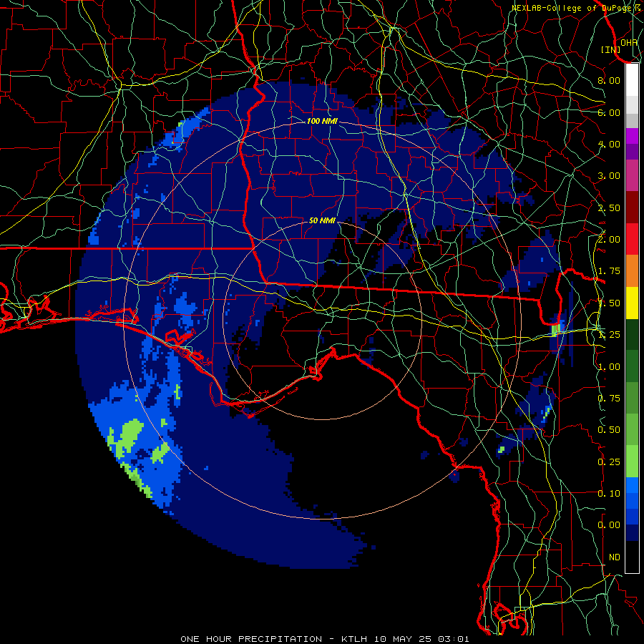Image resolution: width=644 pixels, height=644 pixels.
Task: Click the 1.25 scale label
Action: 609,335
